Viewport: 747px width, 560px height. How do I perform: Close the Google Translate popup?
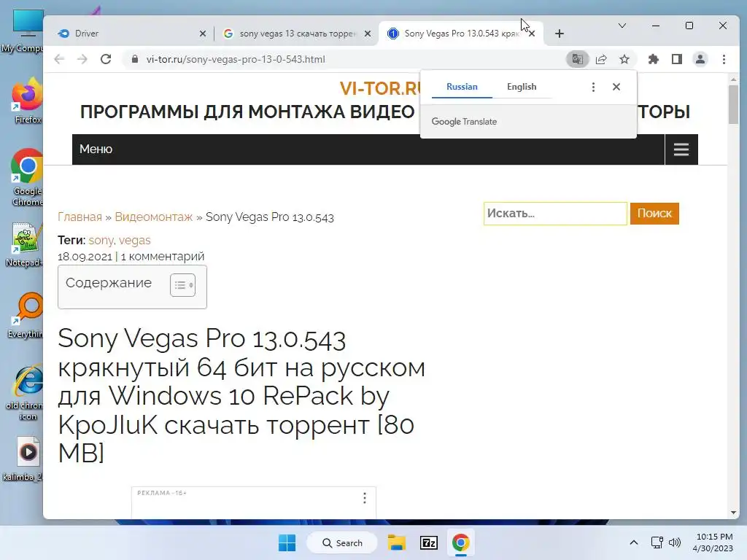pyautogui.click(x=616, y=87)
